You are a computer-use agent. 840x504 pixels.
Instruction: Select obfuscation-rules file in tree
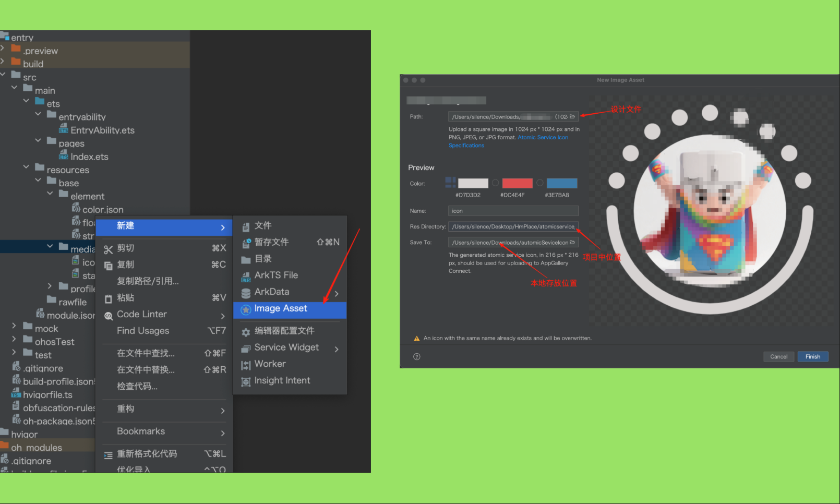coord(53,407)
